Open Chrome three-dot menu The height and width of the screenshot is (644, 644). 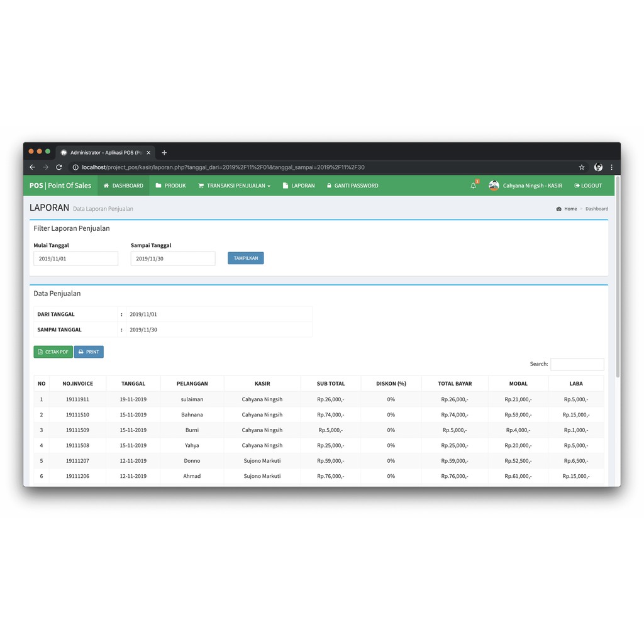[x=611, y=167]
